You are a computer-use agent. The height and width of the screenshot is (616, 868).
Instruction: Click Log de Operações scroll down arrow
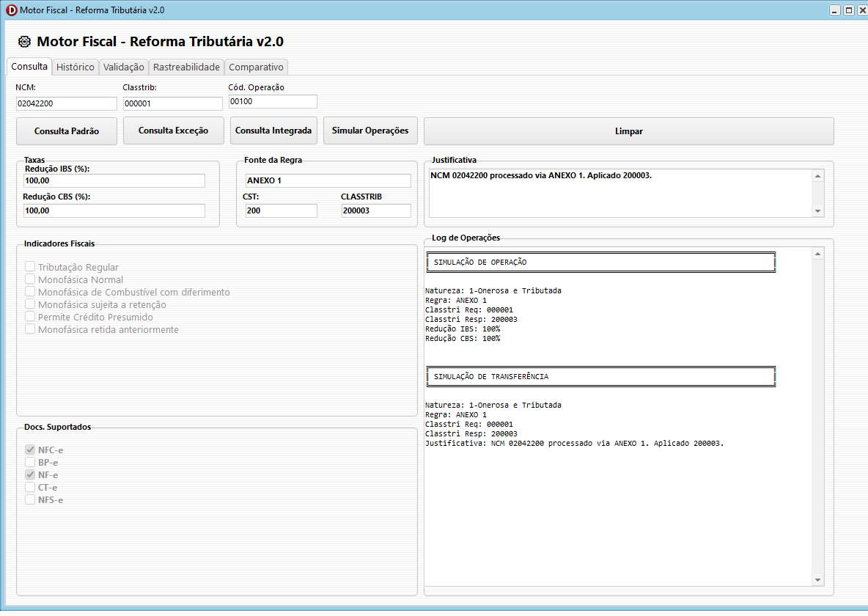coord(818,580)
